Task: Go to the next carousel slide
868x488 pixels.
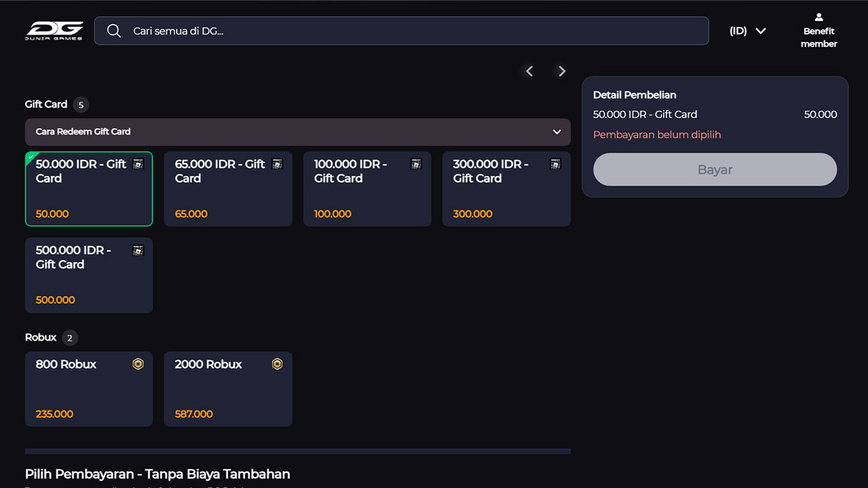Action: tap(561, 71)
